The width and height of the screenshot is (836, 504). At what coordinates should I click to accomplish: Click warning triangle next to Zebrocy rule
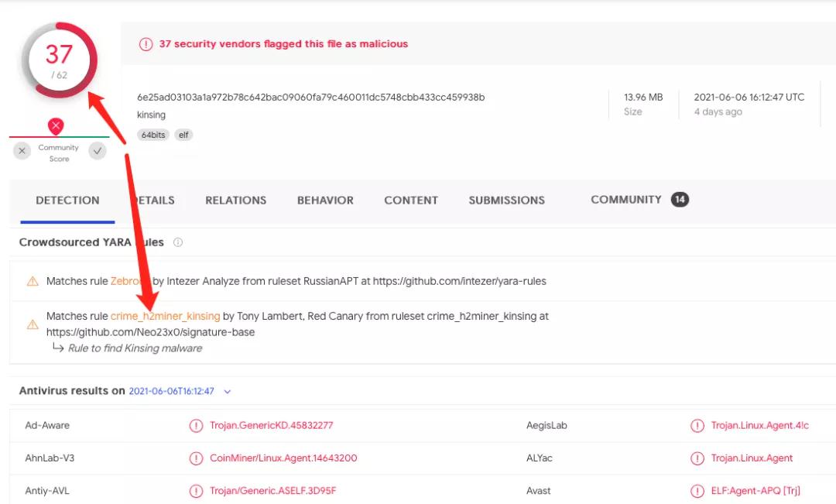tap(33, 282)
